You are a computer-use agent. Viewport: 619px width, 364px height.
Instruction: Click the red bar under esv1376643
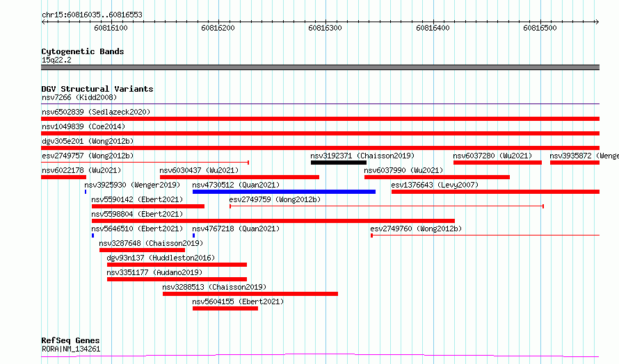pos(495,192)
